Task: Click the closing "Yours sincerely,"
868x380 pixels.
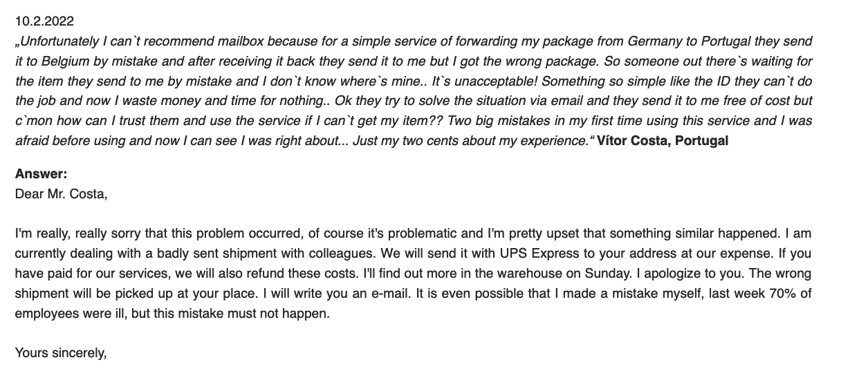Action: click(x=61, y=354)
